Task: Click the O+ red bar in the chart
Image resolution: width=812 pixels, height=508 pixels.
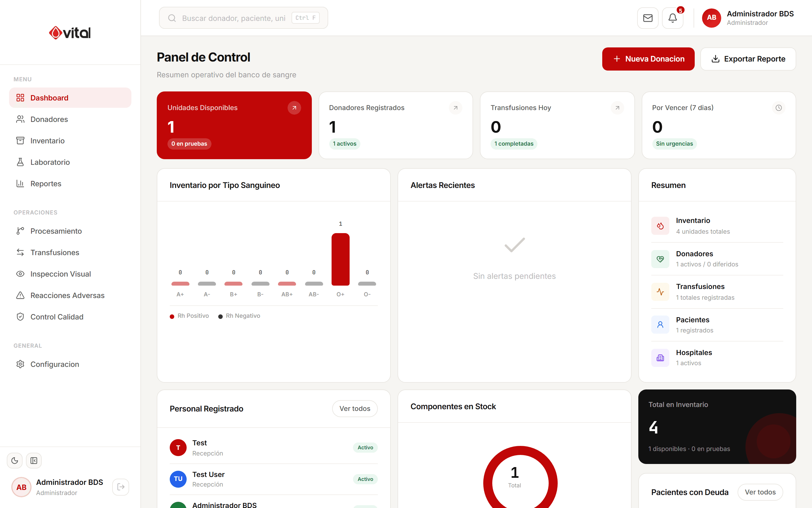Action: click(340, 259)
